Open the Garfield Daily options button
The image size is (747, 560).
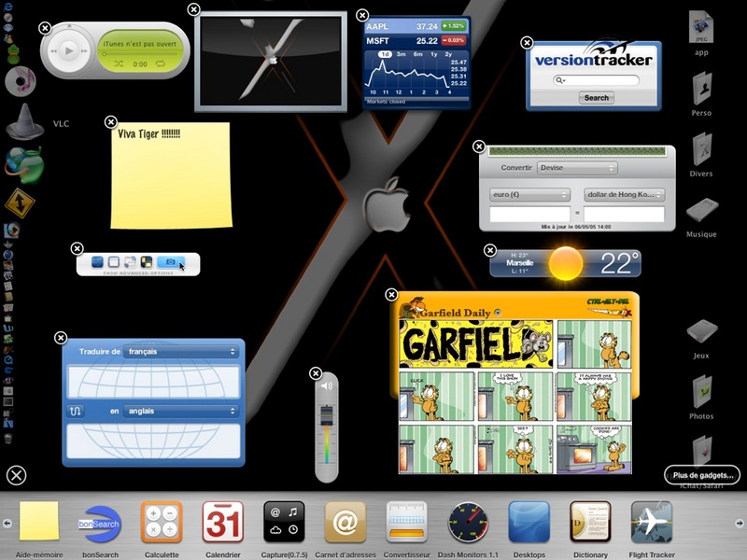498,313
